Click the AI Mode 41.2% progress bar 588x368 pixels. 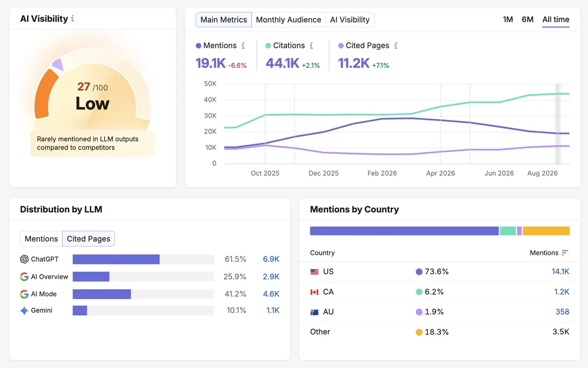coord(143,294)
